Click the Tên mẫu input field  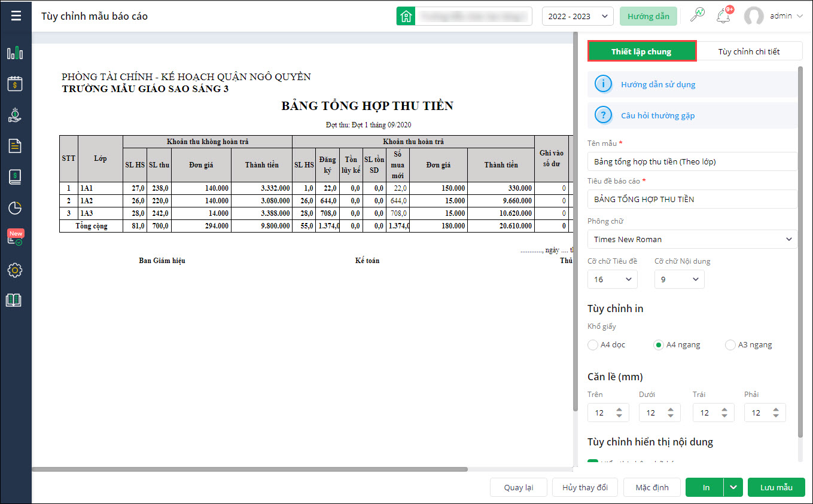(x=692, y=161)
